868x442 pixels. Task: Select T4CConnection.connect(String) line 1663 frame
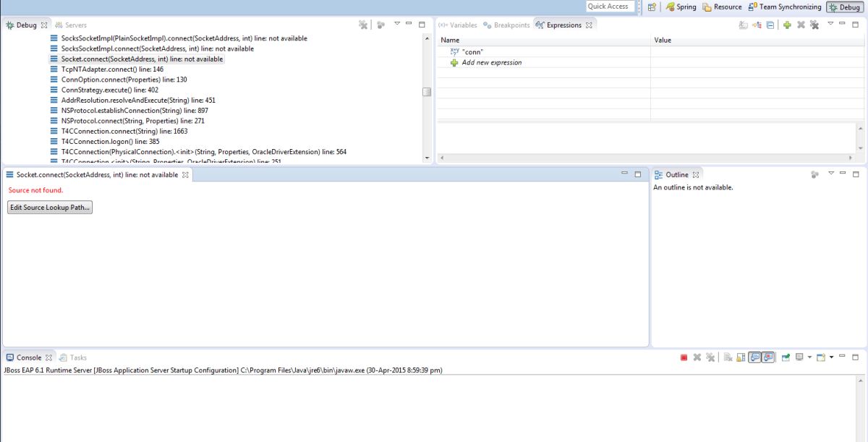119,132
